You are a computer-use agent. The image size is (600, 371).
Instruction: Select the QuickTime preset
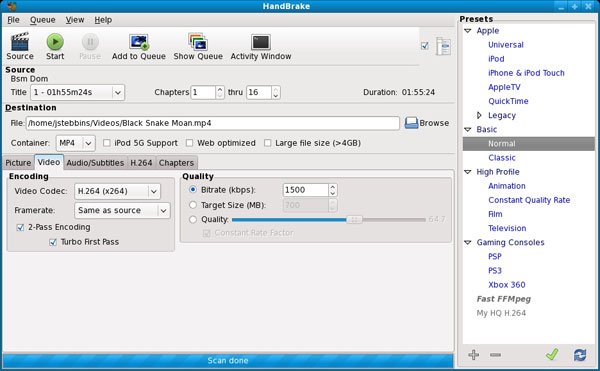pyautogui.click(x=508, y=101)
